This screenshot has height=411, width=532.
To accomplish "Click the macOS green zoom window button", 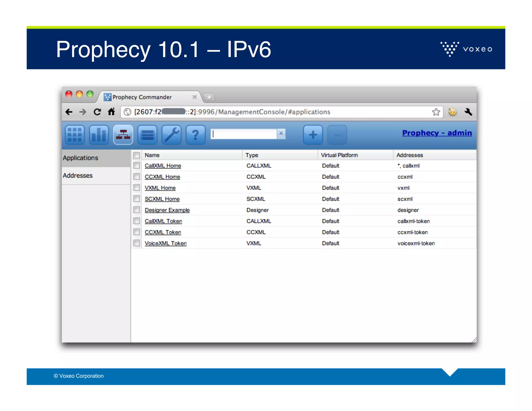I will [90, 94].
